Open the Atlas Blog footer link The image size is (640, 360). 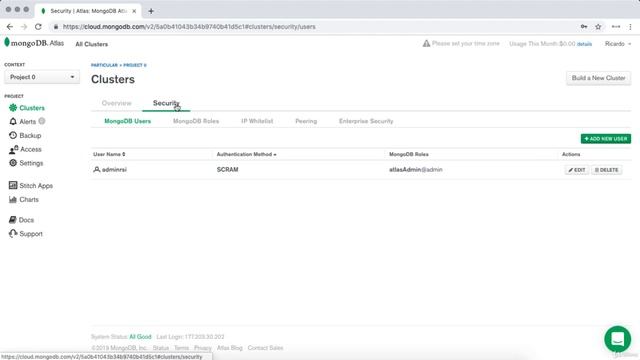pyautogui.click(x=230, y=348)
